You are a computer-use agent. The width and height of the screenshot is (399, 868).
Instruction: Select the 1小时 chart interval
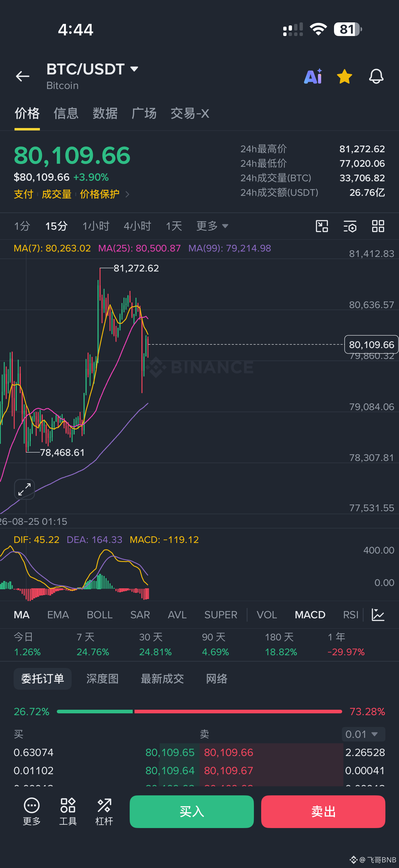(96, 226)
